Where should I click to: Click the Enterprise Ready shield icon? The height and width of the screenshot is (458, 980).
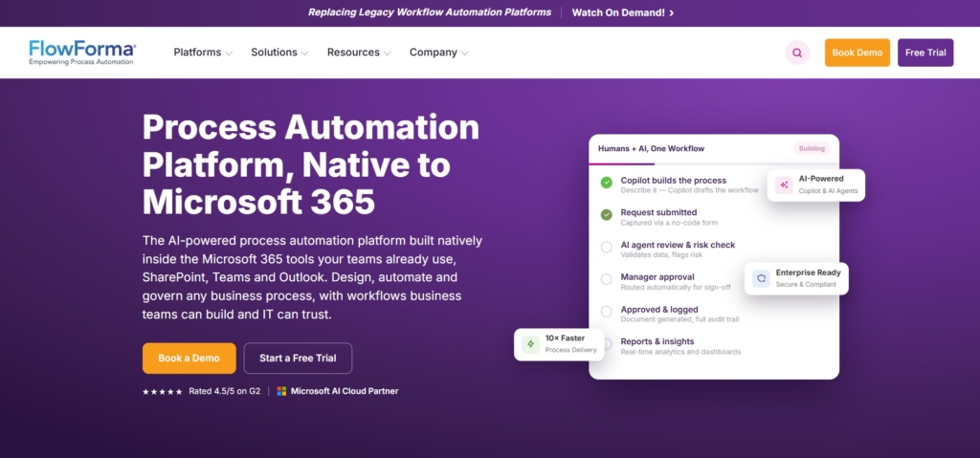click(761, 278)
